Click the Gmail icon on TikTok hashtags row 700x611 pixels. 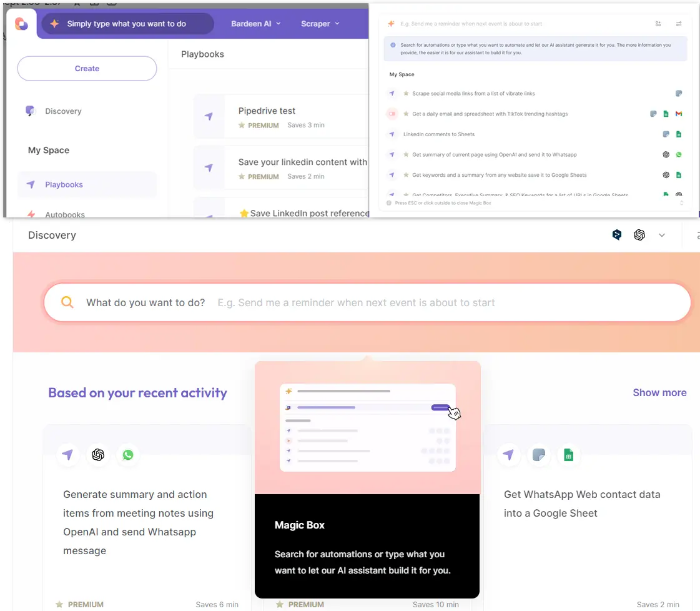pos(679,114)
